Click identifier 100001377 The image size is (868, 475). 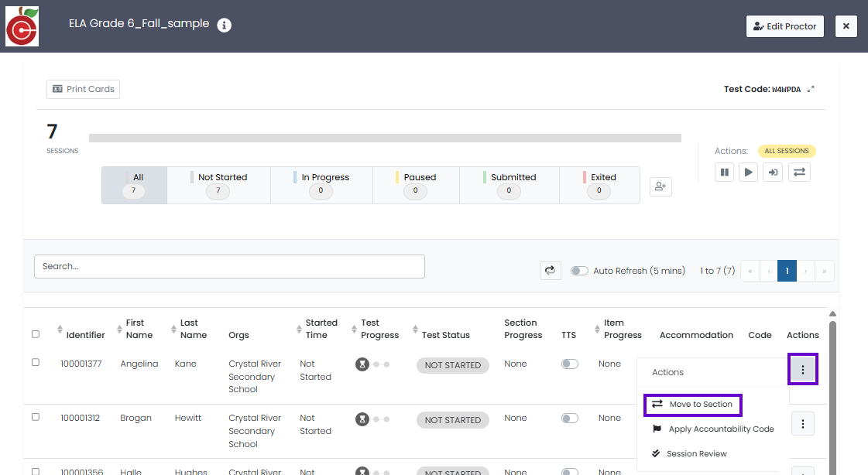click(x=81, y=364)
